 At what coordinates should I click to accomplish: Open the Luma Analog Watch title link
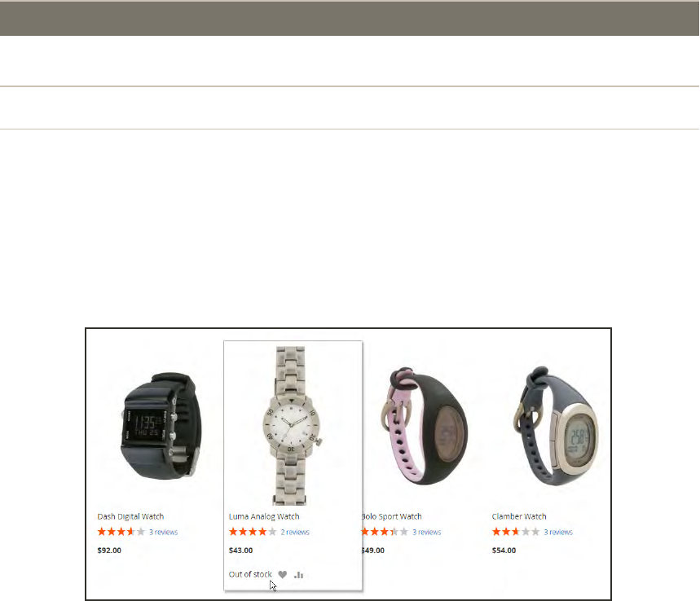tap(264, 516)
